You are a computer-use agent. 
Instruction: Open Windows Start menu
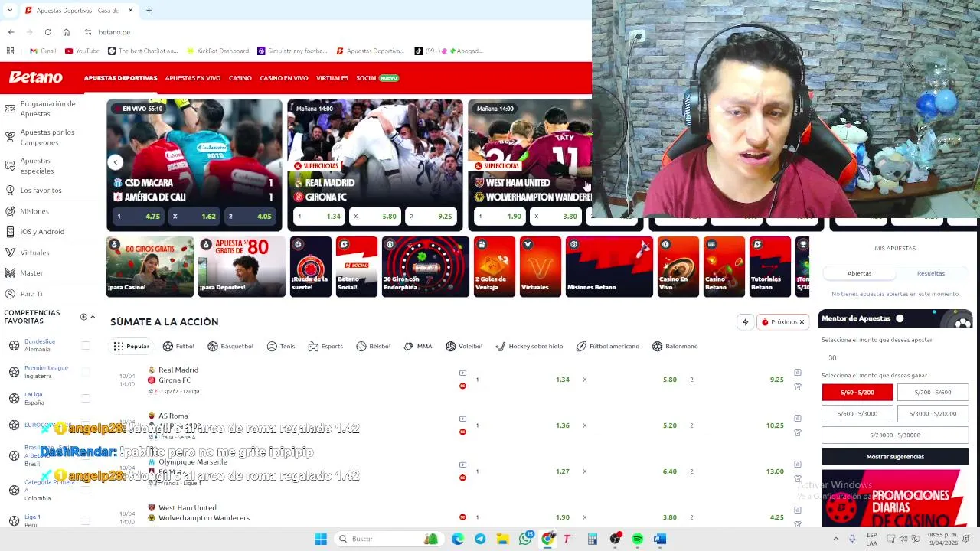tap(321, 539)
